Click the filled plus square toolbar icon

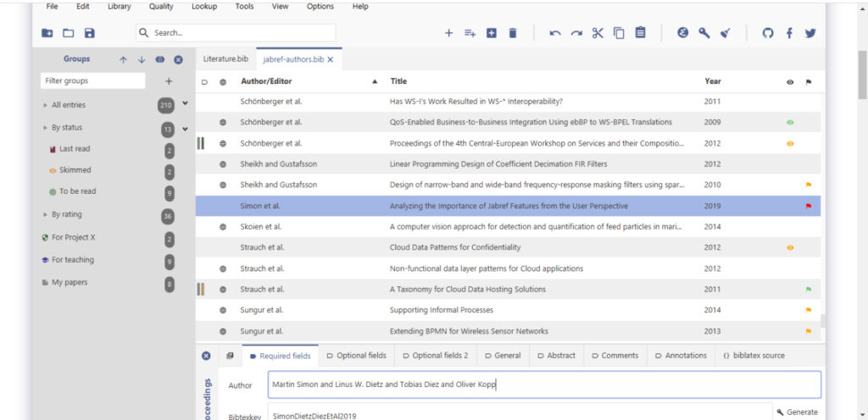pos(491,33)
